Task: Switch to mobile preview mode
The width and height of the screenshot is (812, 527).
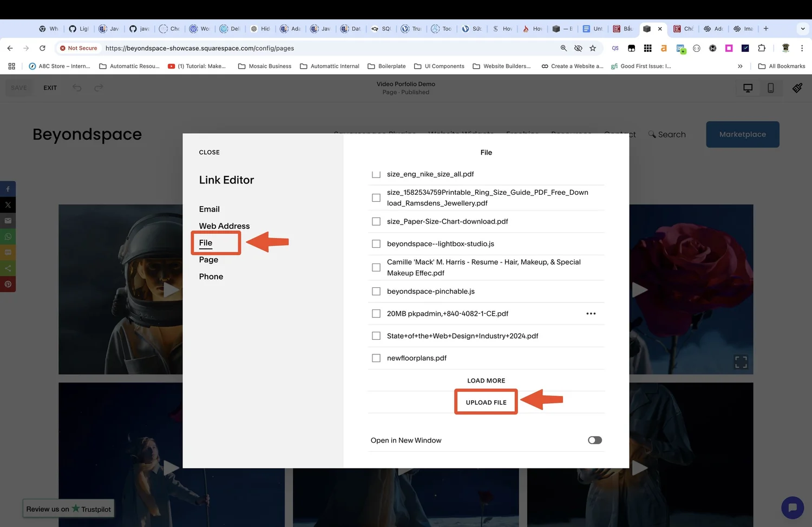Action: click(771, 88)
